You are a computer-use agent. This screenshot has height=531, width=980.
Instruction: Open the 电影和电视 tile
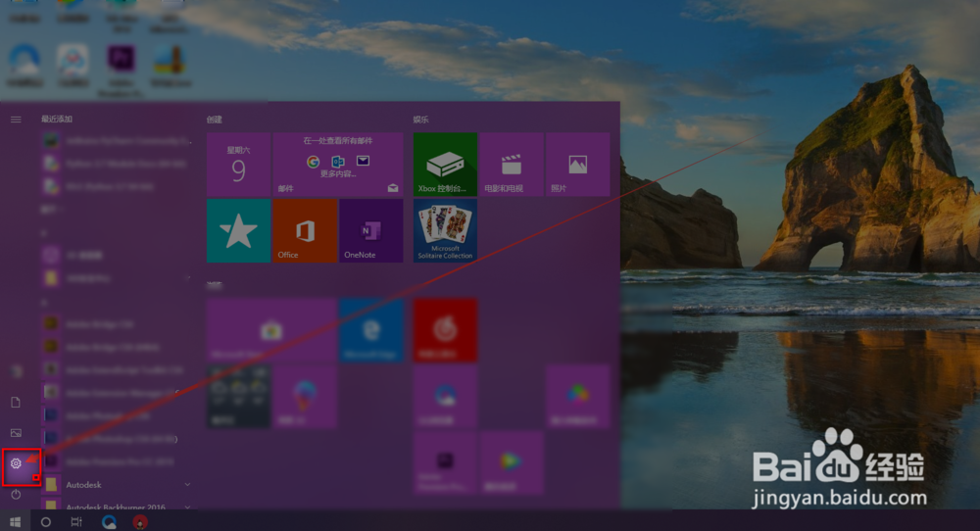click(512, 165)
